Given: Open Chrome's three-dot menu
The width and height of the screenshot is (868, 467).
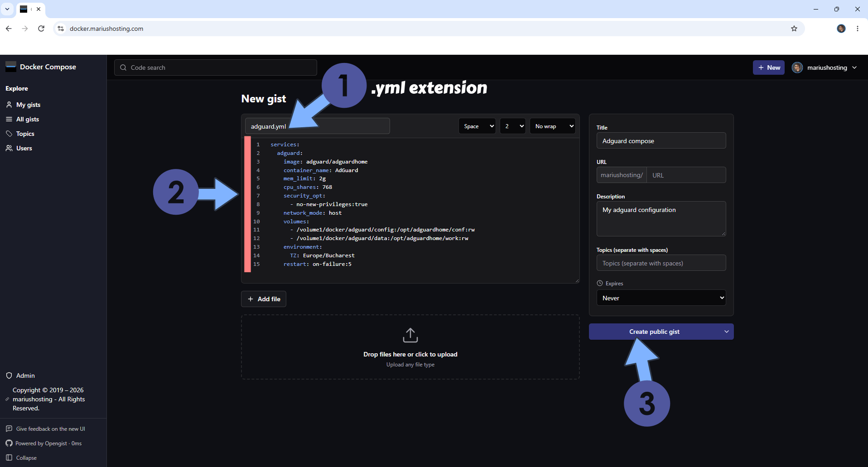Looking at the screenshot, I should (x=858, y=29).
